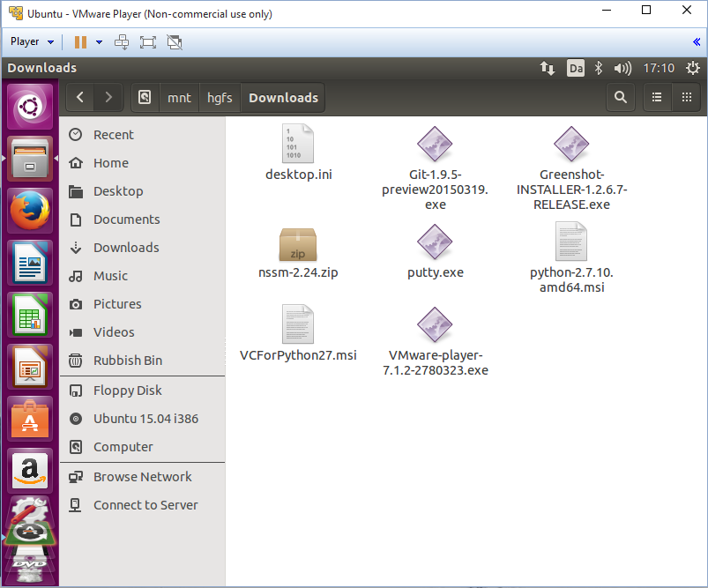Open the volume indicator menu
Viewport: 708px width, 588px height.
(622, 68)
